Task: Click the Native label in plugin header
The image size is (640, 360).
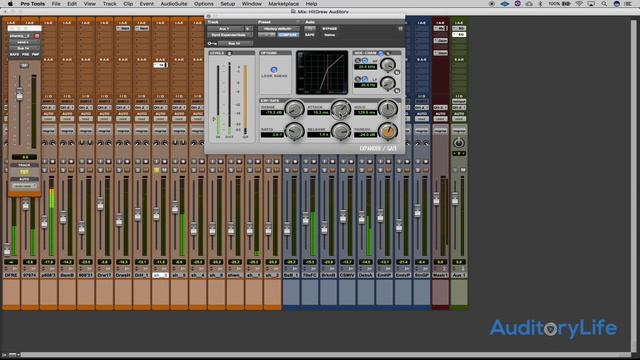Action: pyautogui.click(x=329, y=35)
